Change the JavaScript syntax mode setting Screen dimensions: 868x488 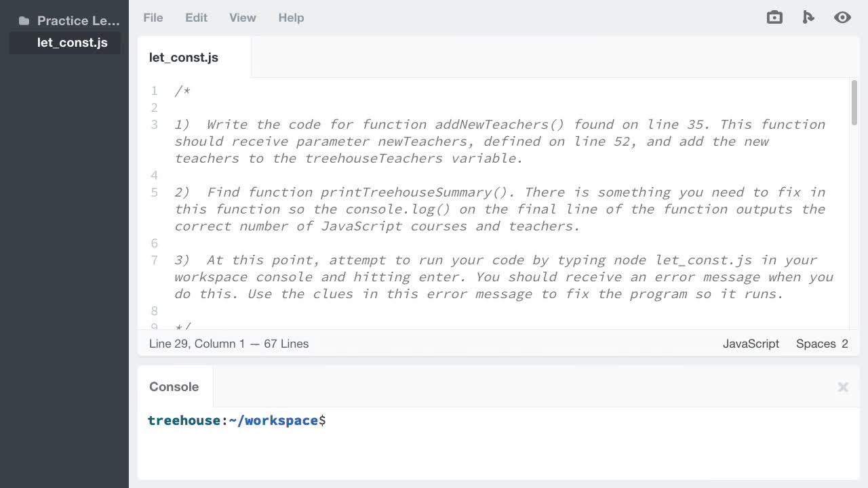751,344
